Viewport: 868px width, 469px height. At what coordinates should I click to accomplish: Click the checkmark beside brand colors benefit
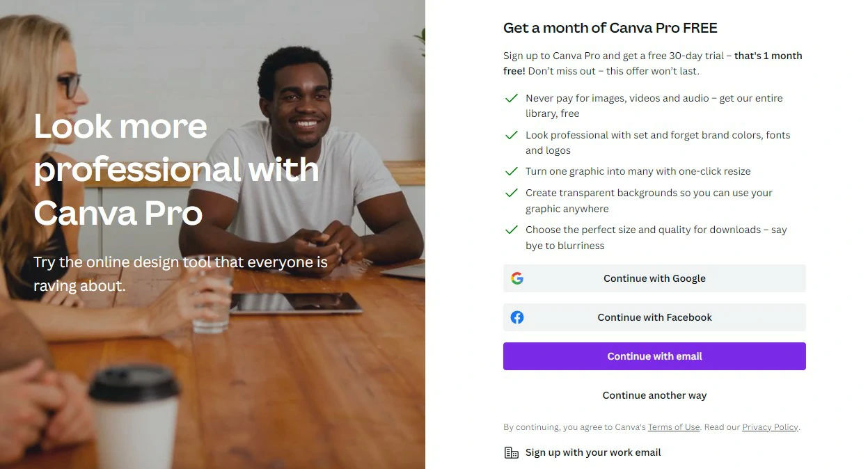(511, 135)
